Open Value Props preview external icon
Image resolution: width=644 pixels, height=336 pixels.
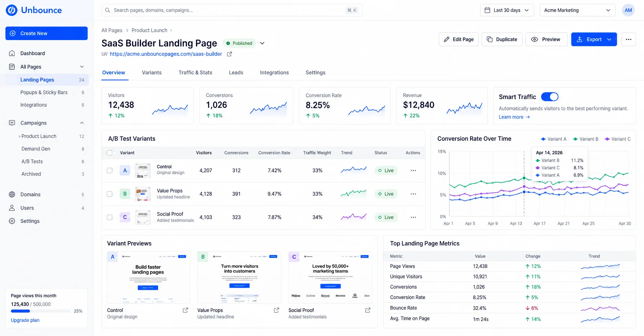[x=277, y=310]
